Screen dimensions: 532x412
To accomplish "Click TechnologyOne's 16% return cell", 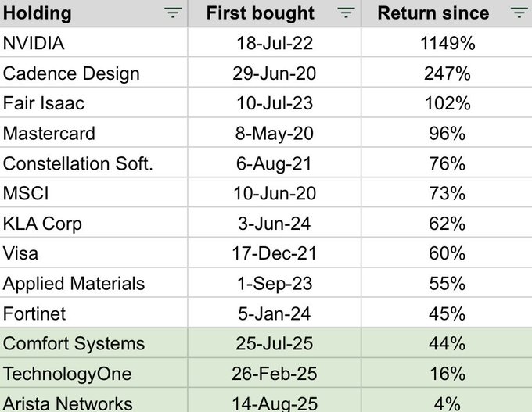I will point(447,374).
